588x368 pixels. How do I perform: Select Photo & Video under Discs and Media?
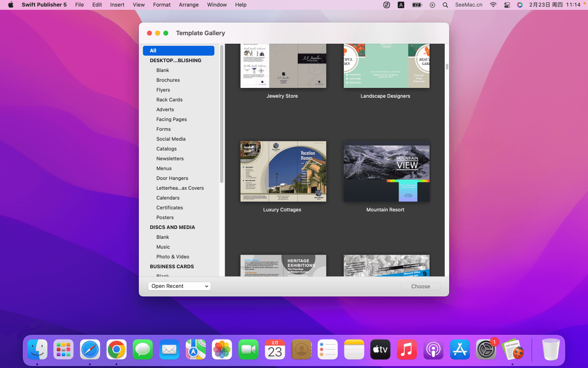173,257
